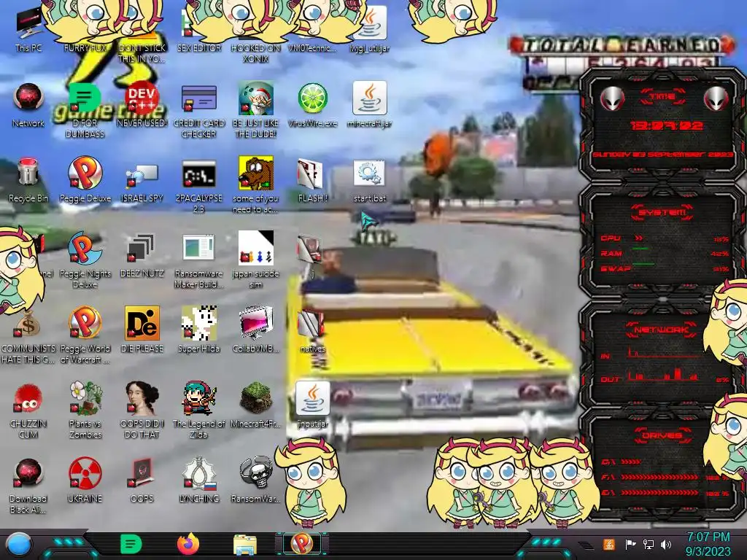This screenshot has height=560, width=747.
Task: Launch the Dev-C++ NEVER USED! shortcut
Action: 142,105
